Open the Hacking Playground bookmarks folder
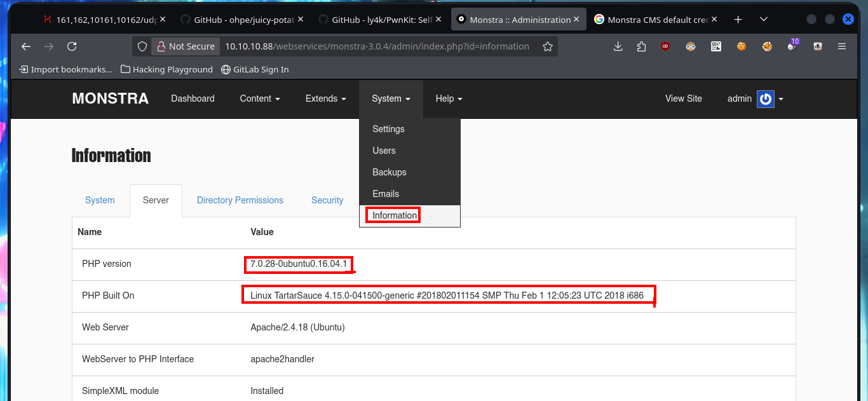Screen dimensions: 868x401 [x=166, y=69]
